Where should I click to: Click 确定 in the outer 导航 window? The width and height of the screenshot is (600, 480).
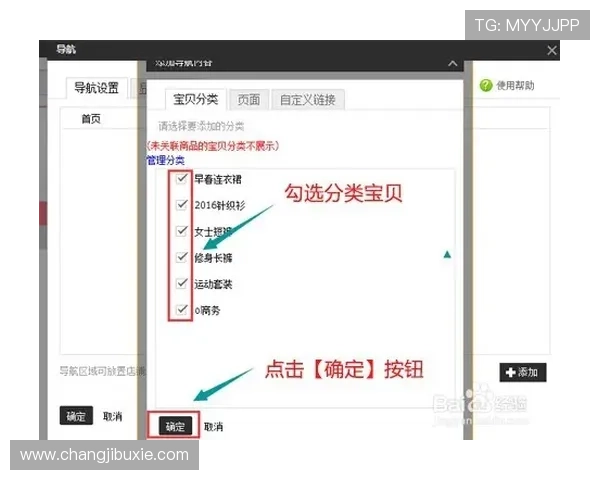[76, 416]
